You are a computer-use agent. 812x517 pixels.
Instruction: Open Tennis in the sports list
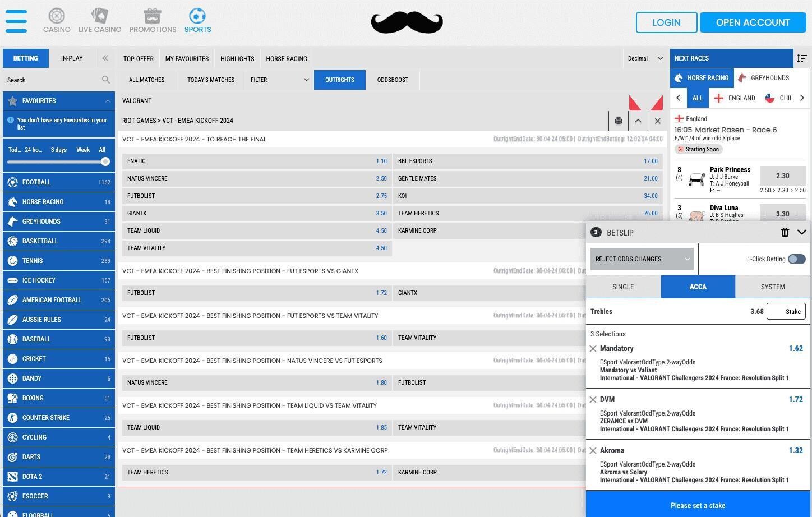59,261
